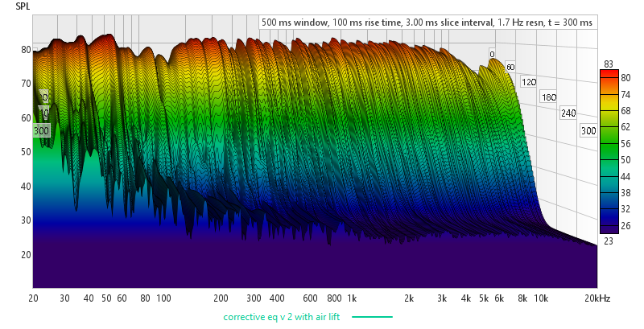Select the 180 ms time axis marker
Viewport: 644px width, 329px height.
pos(549,97)
